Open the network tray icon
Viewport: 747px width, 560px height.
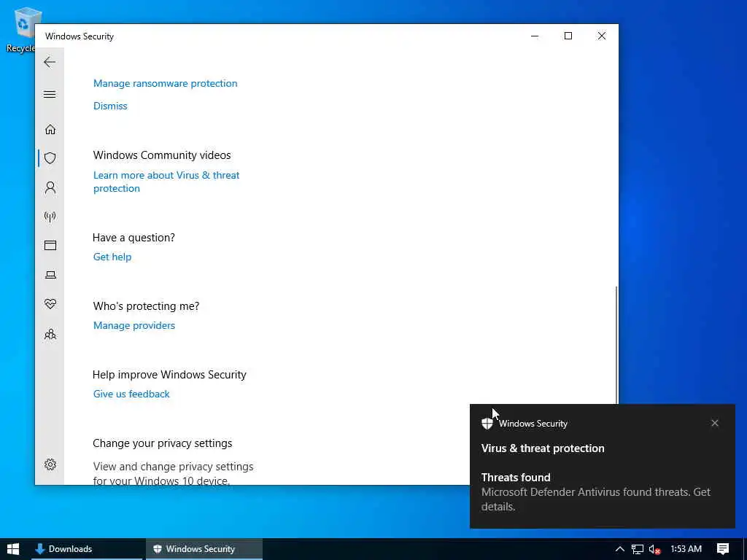tap(638, 549)
